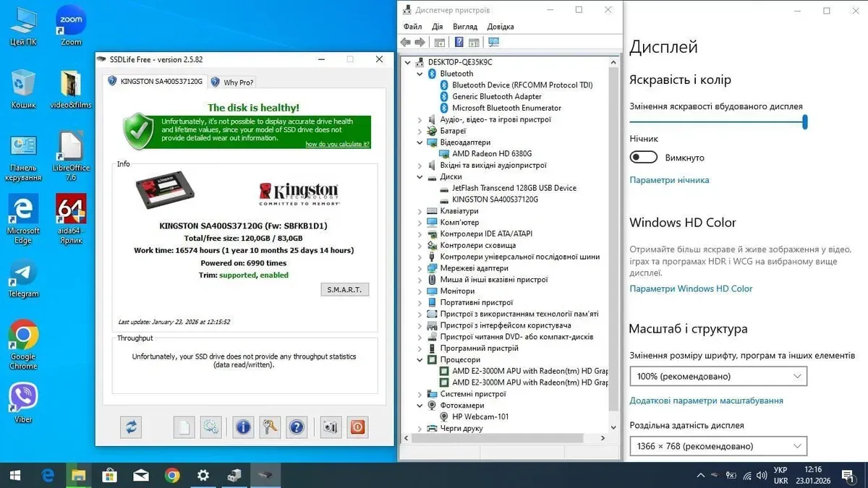Open the blue info icon in SSDLife
Viewport: 868px width, 488px height.
pyautogui.click(x=243, y=427)
